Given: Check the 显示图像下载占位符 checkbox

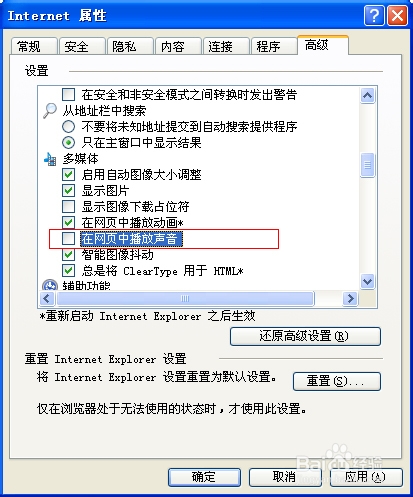Looking at the screenshot, I should click(68, 207).
